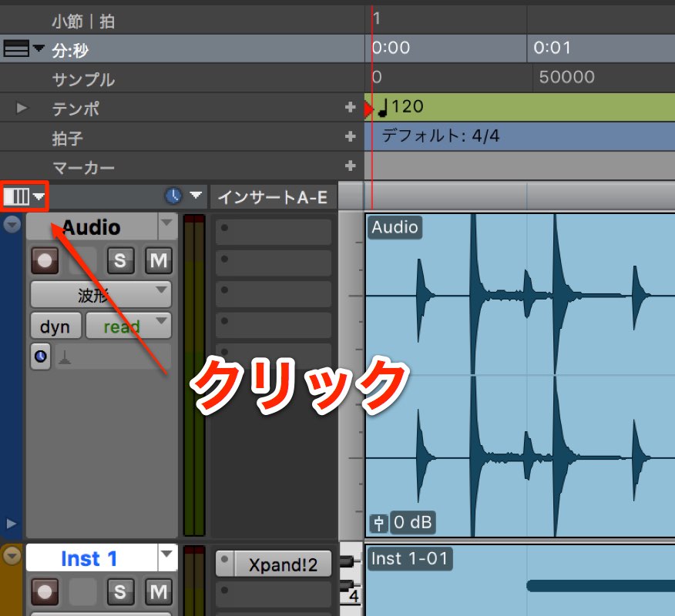Select the Audio clip name label
The image size is (675, 616).
click(x=395, y=227)
